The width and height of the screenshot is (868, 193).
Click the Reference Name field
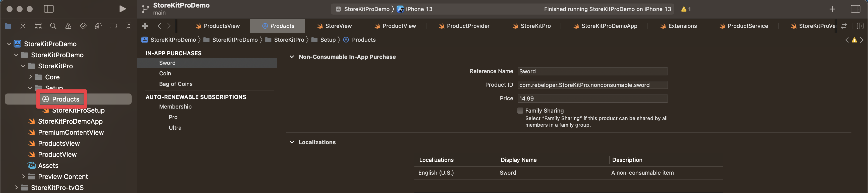pyautogui.click(x=592, y=71)
